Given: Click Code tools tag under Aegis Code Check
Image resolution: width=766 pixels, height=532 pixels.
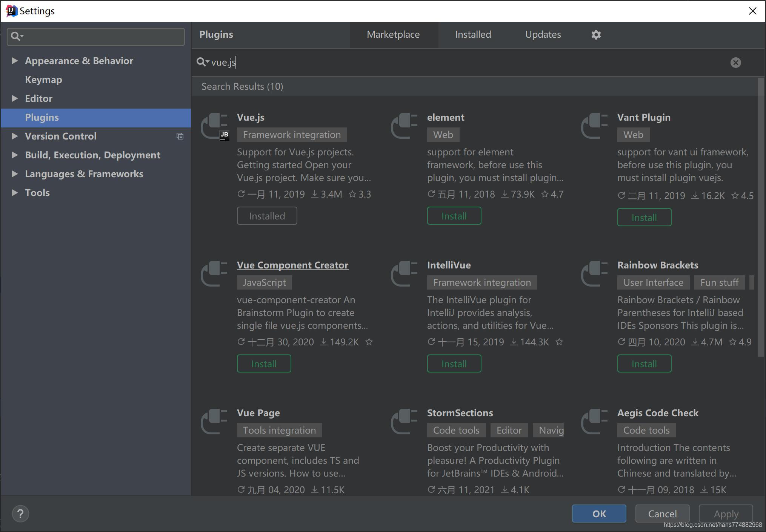Looking at the screenshot, I should pos(646,430).
